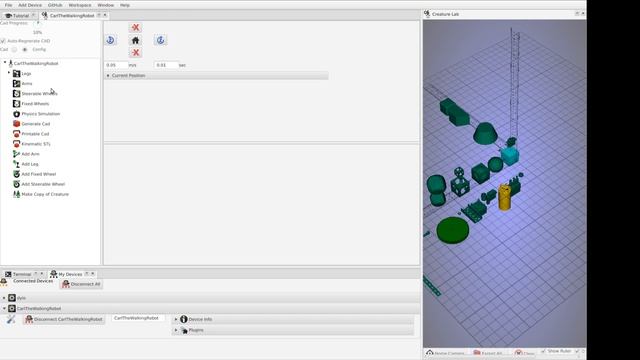Image resolution: width=640 pixels, height=360 pixels.
Task: Click Kinematic STL in the tree
Action: (x=36, y=144)
